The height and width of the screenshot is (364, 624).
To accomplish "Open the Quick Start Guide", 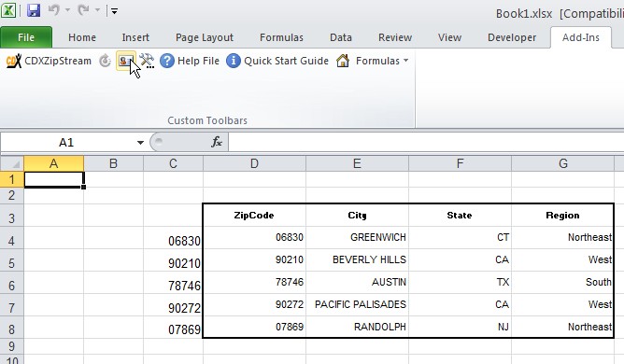I will click(x=286, y=61).
